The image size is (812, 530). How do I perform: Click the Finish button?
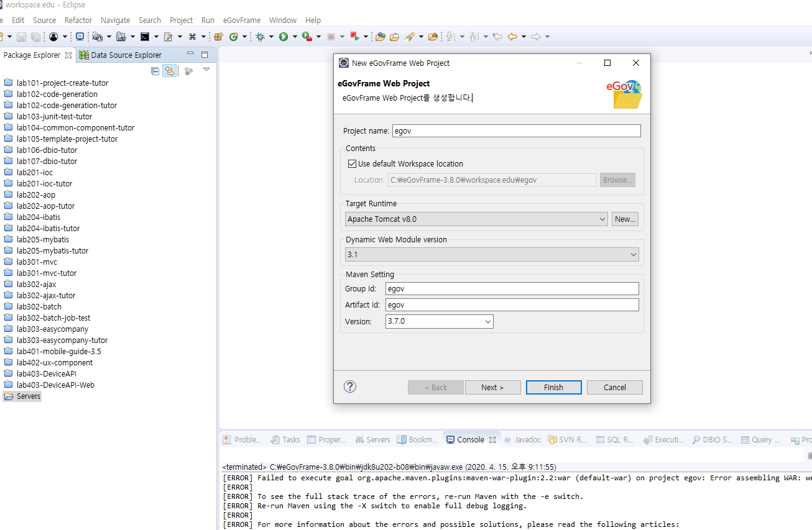coord(553,387)
